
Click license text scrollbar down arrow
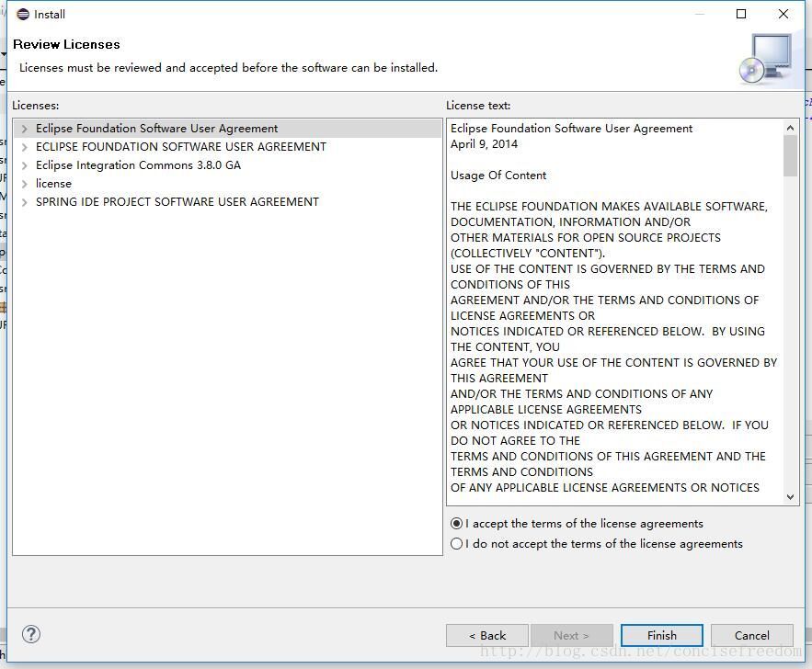tap(790, 497)
